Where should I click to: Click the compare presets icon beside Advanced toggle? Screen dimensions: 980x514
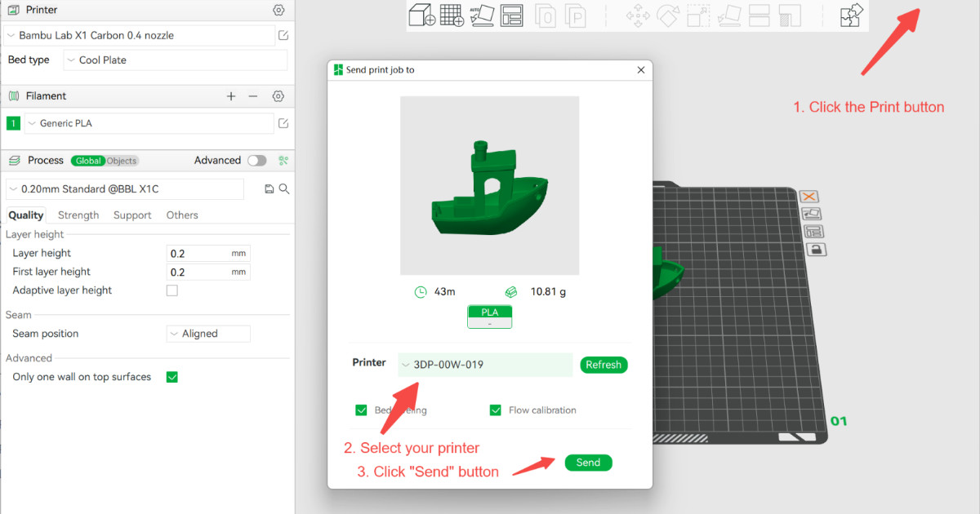(283, 161)
